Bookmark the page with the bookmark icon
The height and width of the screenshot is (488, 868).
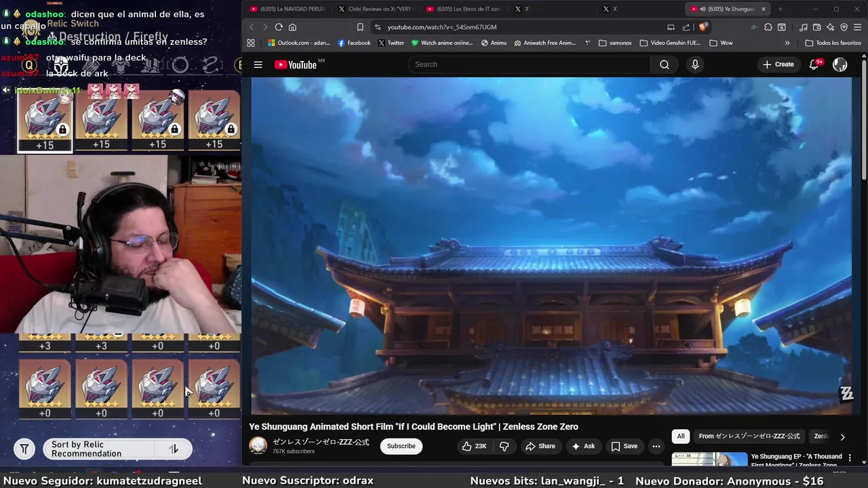pyautogui.click(x=360, y=27)
